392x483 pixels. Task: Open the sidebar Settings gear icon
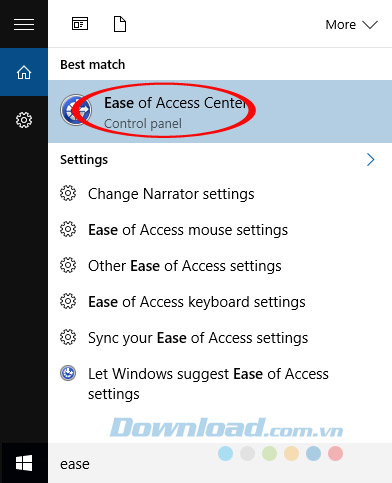click(x=24, y=120)
